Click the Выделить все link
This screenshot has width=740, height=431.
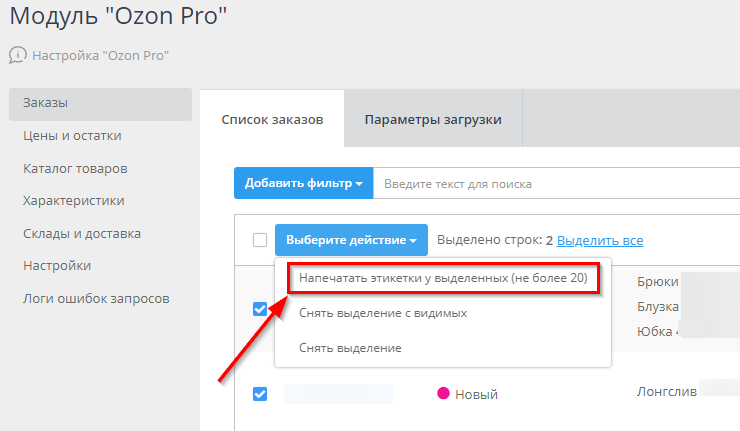[x=600, y=240]
